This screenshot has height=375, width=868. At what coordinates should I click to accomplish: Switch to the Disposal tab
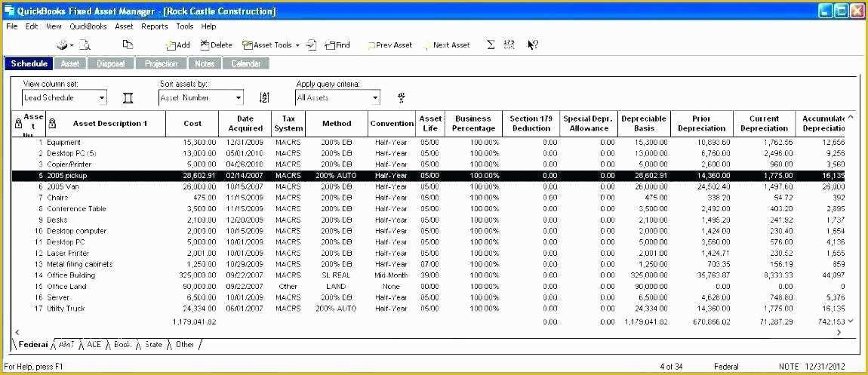[111, 63]
